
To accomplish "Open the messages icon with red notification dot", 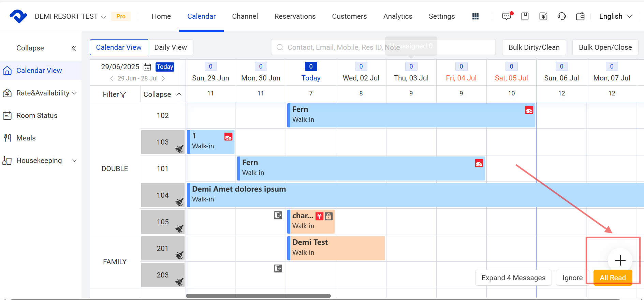I will 507,16.
